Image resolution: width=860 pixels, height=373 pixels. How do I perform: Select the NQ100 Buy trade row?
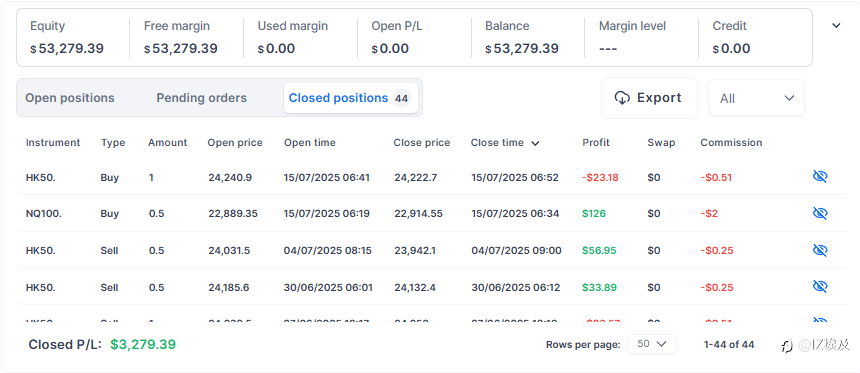[x=431, y=213]
